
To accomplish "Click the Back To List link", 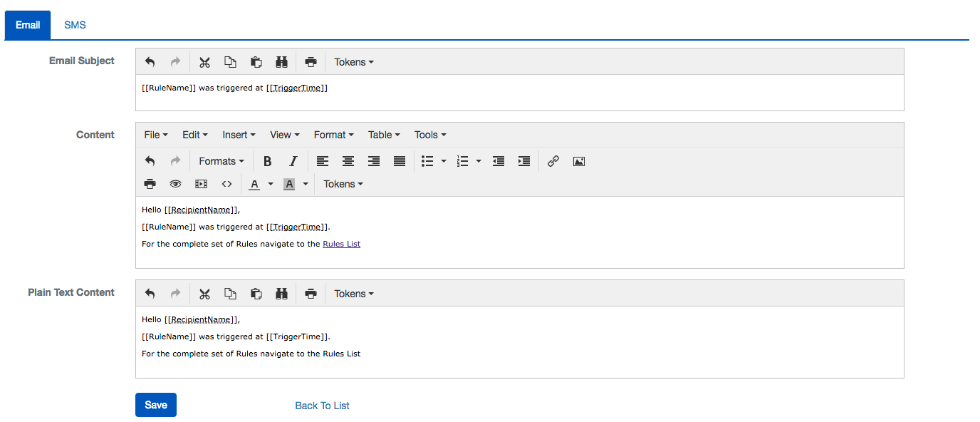I will (322, 406).
